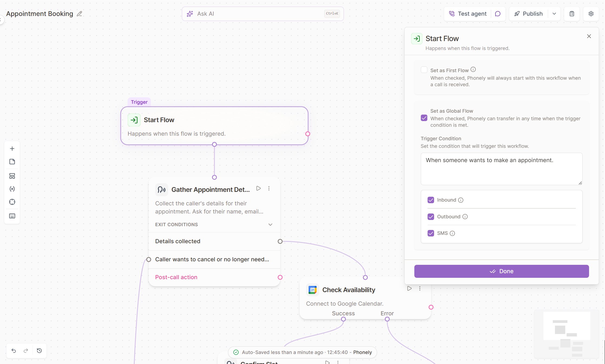The height and width of the screenshot is (364, 605).
Task: Collapse the EXIT CONDITIONS chevron
Action: [270, 225]
